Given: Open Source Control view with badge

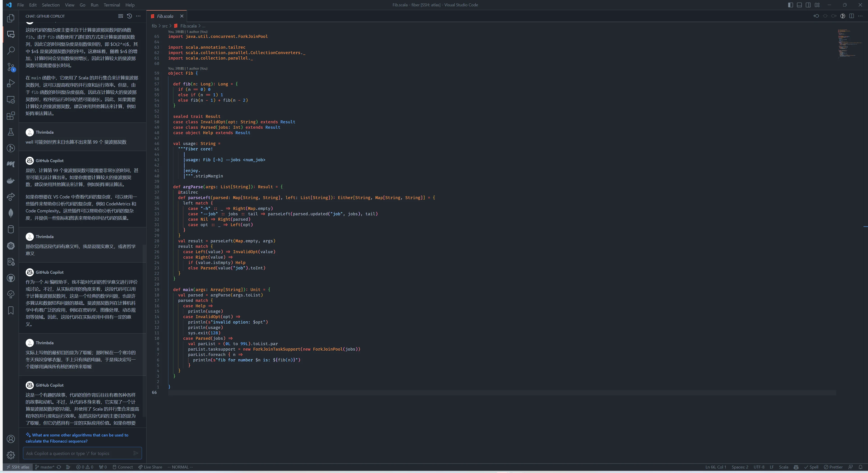Looking at the screenshot, I should 11,67.
